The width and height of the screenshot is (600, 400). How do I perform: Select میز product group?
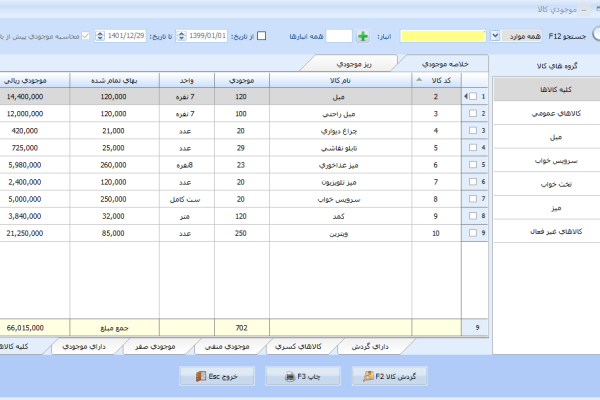coord(546,208)
